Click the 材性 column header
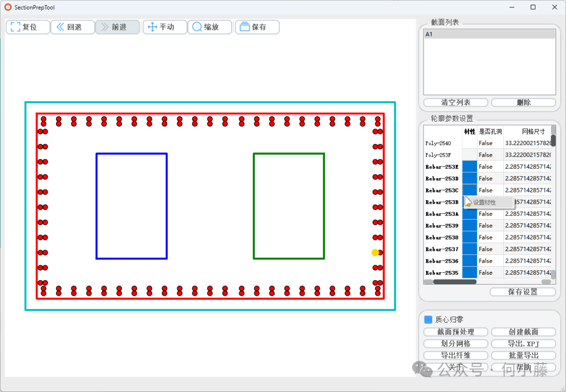 [x=470, y=132]
